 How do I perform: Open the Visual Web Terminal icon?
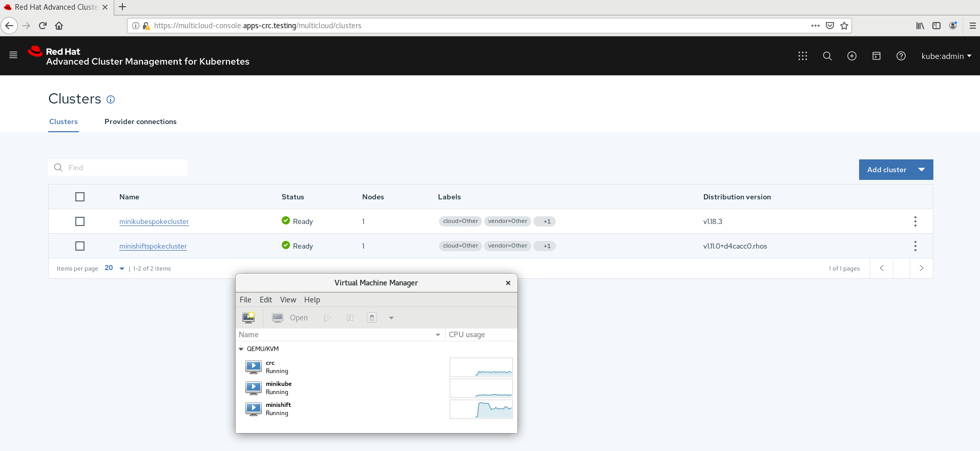[x=876, y=56]
